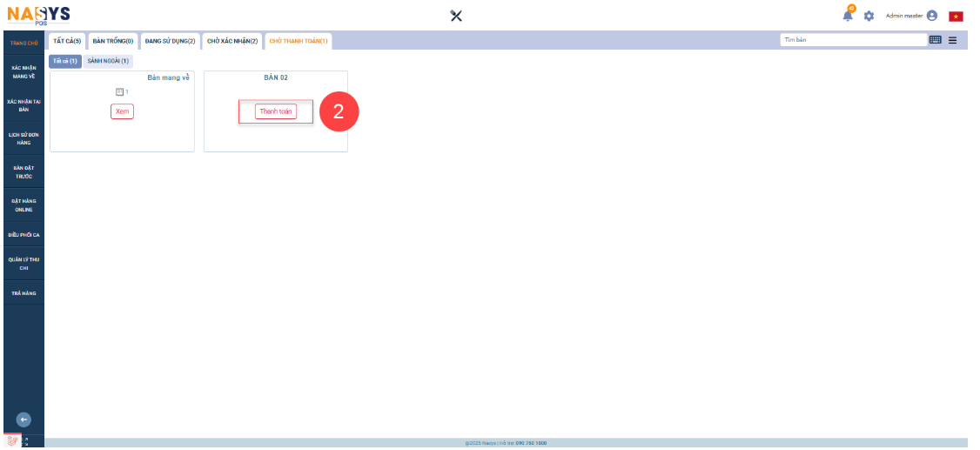
Task: Open the Laravel debug bar icon
Action: [x=12, y=441]
